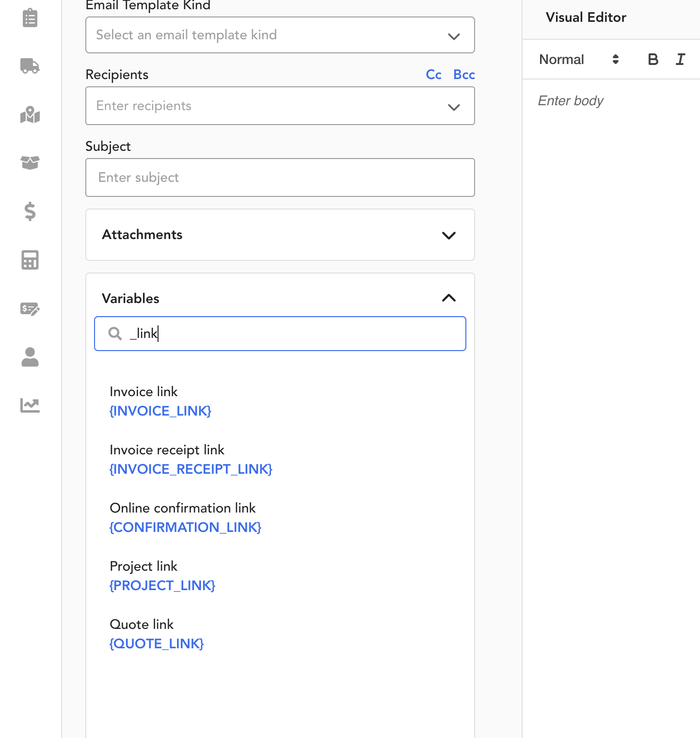Click the Enter subject input field
The height and width of the screenshot is (738, 700).
pyautogui.click(x=280, y=177)
